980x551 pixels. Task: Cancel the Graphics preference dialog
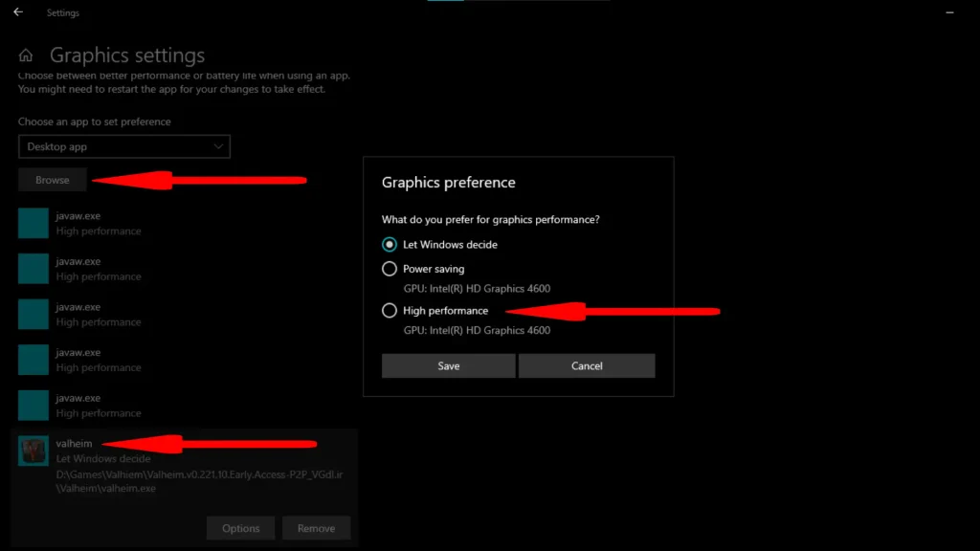coord(587,366)
